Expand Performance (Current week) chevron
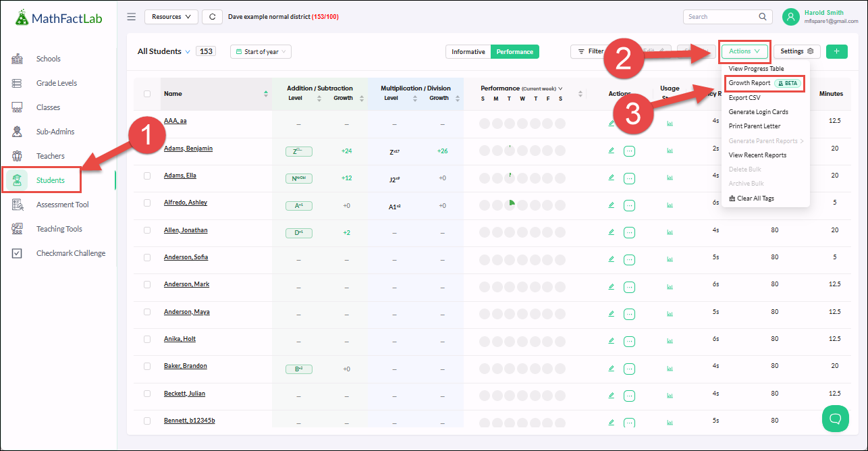Image resolution: width=868 pixels, height=451 pixels. point(560,88)
